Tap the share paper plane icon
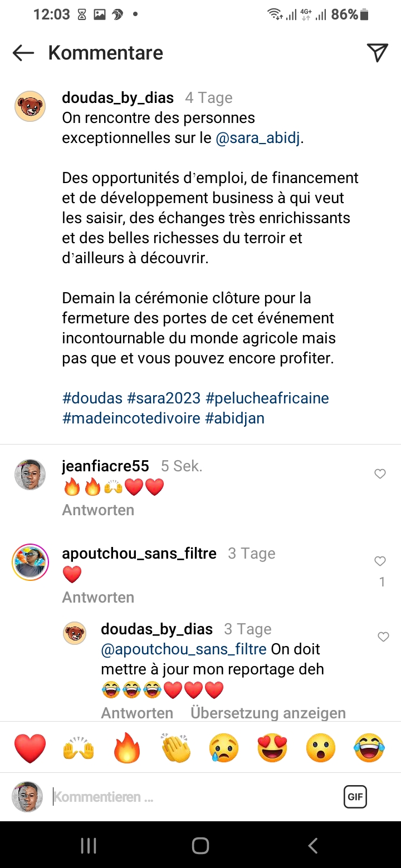 coord(377,52)
